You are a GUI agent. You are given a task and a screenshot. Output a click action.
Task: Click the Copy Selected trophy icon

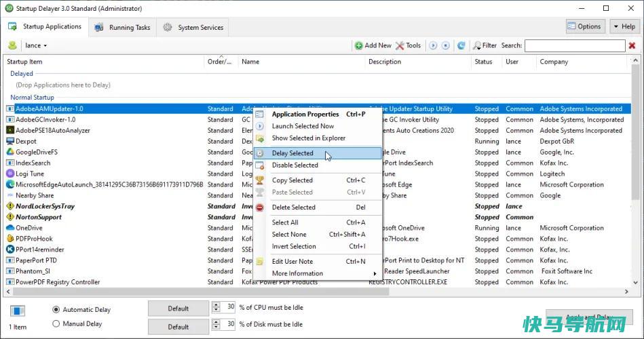(260, 180)
